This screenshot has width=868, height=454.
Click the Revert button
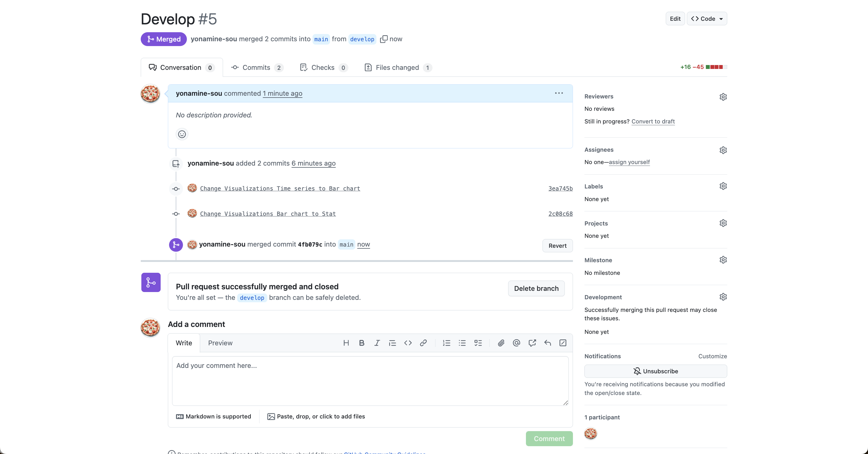557,246
